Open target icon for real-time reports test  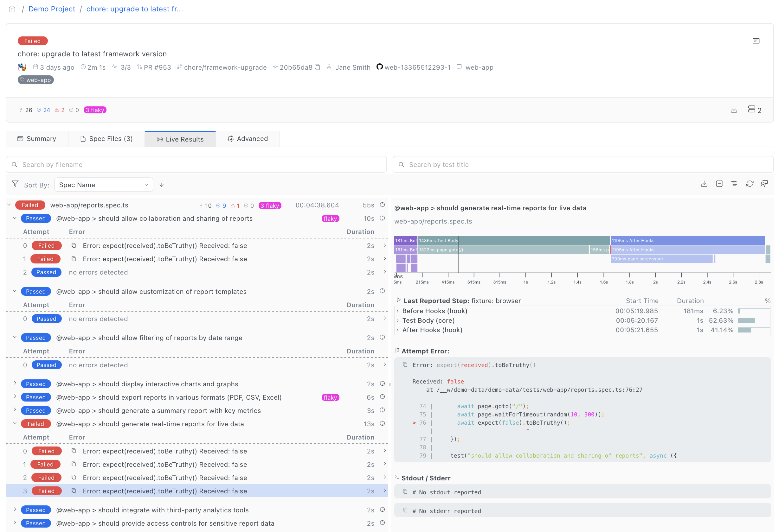coord(382,423)
